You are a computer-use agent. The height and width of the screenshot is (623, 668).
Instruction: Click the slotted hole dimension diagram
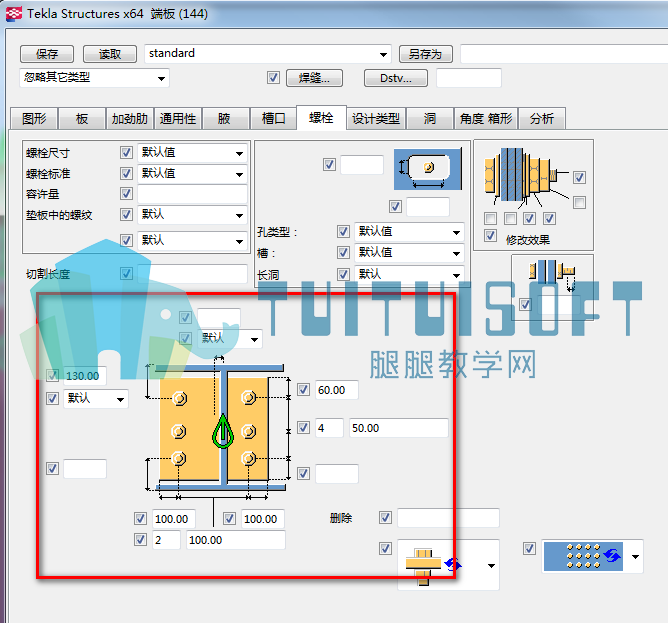point(428,169)
